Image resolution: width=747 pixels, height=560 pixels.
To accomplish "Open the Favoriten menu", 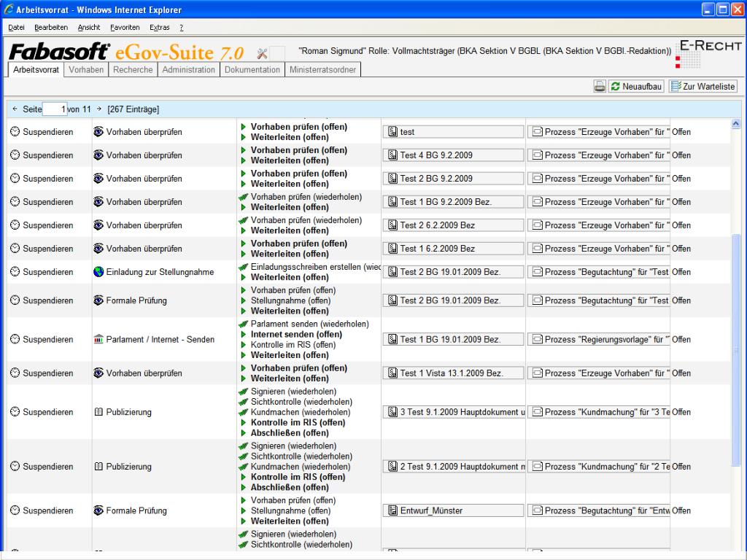I will point(125,28).
